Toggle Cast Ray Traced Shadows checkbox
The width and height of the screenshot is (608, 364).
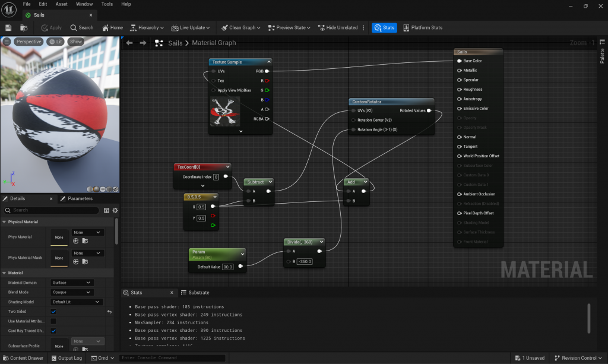point(53,331)
